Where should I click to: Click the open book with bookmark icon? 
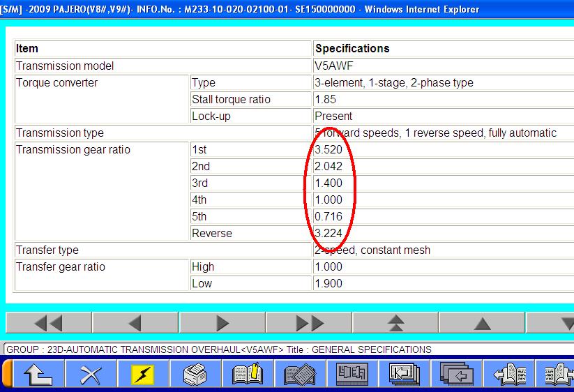[x=248, y=374]
